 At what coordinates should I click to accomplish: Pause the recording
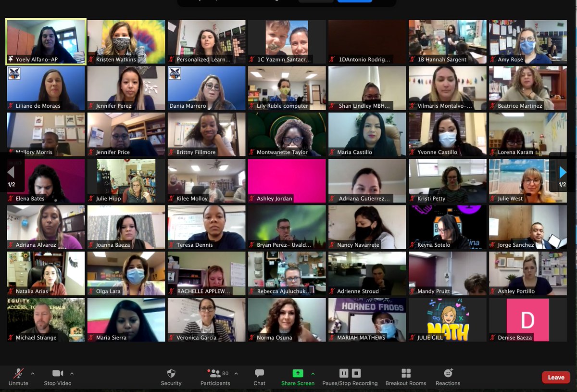point(344,373)
